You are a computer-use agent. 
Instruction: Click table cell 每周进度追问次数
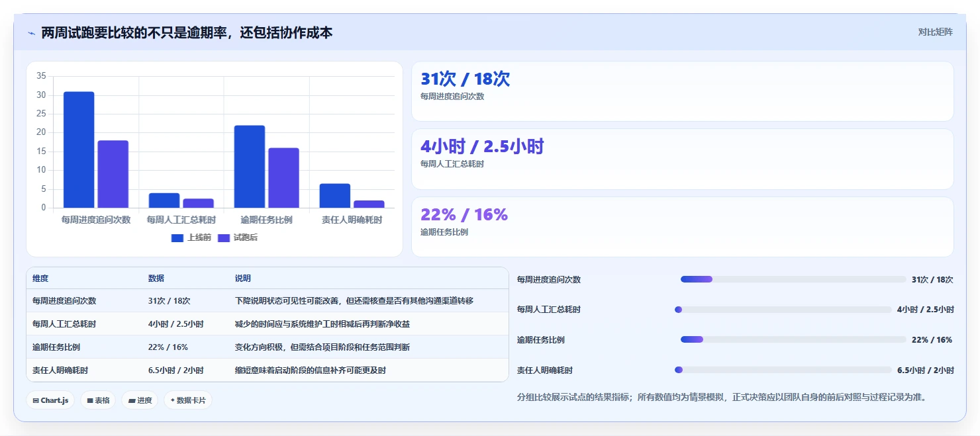(x=64, y=300)
